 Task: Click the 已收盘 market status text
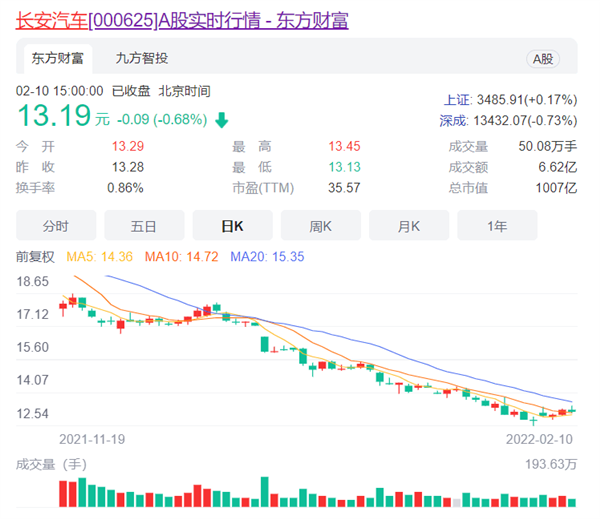point(131,91)
